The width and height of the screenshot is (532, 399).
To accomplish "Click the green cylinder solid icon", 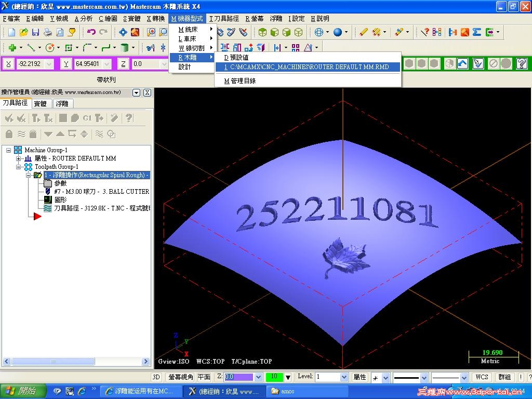I will [x=125, y=48].
